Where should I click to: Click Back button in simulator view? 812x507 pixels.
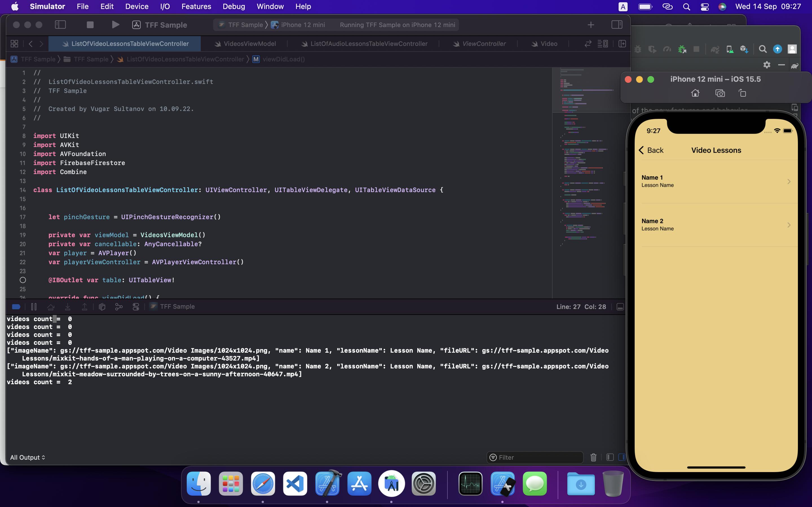click(650, 150)
